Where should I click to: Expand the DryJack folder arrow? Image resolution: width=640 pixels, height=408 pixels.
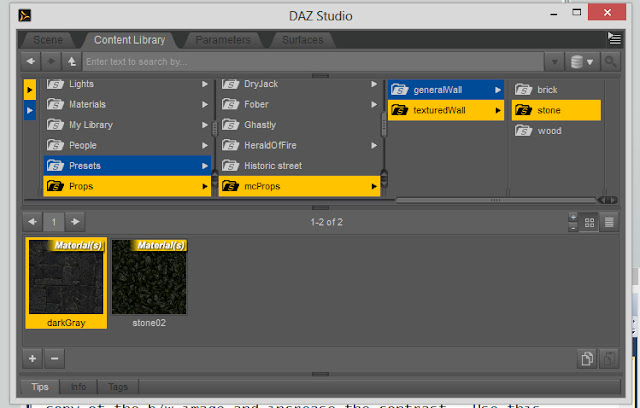374,84
